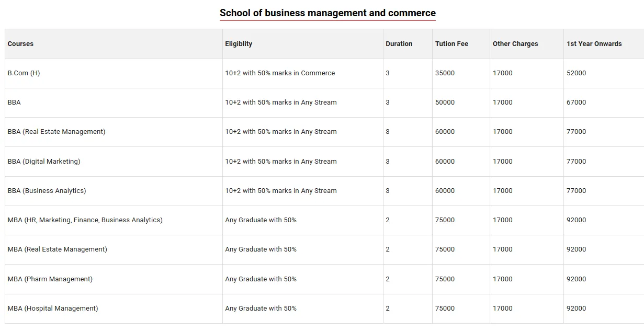Click MBA (HR, Marketing, Finance, Business Analytics)
Viewport: 644px width, 331px height.
[x=84, y=220]
